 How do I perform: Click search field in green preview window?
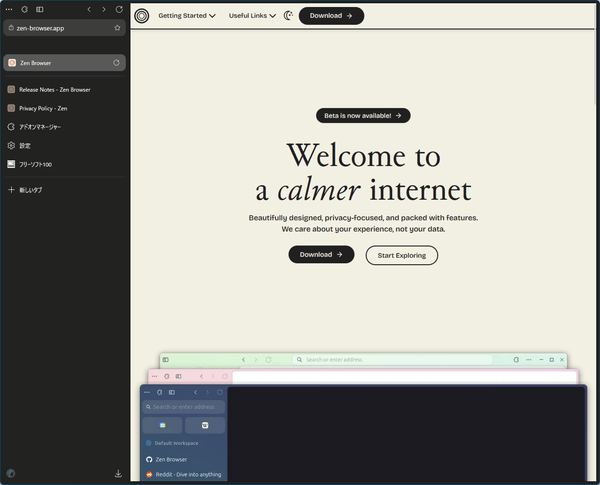tap(392, 360)
